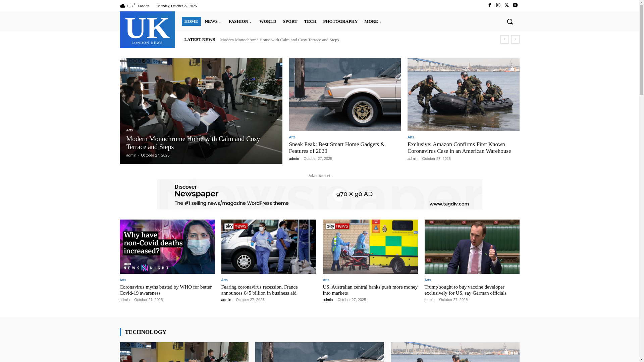Screen dimensions: 644x362
Task: Open the YouTube social icon
Action: pos(515,5)
